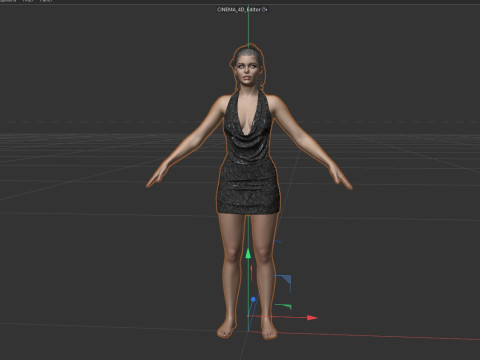Grab the red X-axis arrow handle
This screenshot has width=480, height=360.
[312, 318]
